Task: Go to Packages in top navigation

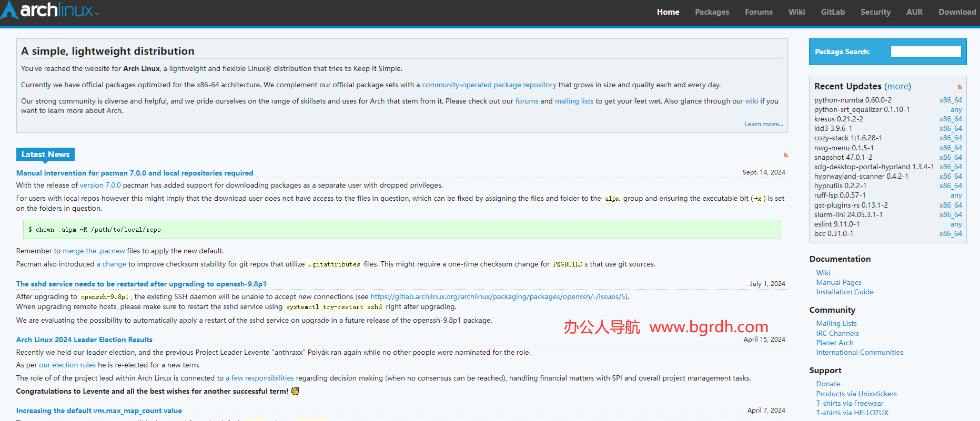Action: 712,12
